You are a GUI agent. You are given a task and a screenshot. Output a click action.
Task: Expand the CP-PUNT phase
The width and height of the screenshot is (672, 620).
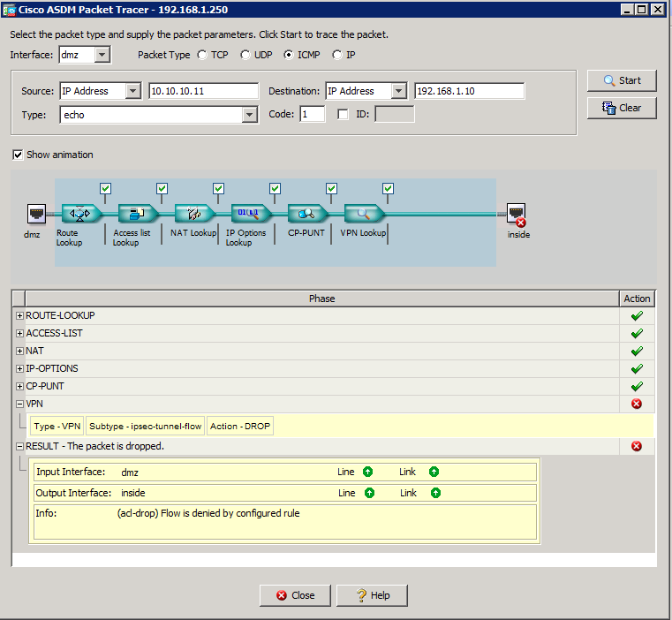coord(19,386)
